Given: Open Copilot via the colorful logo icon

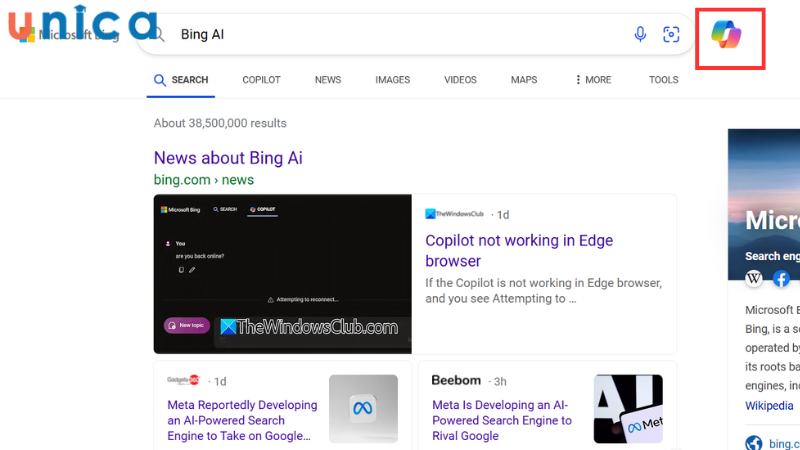Looking at the screenshot, I should [730, 35].
